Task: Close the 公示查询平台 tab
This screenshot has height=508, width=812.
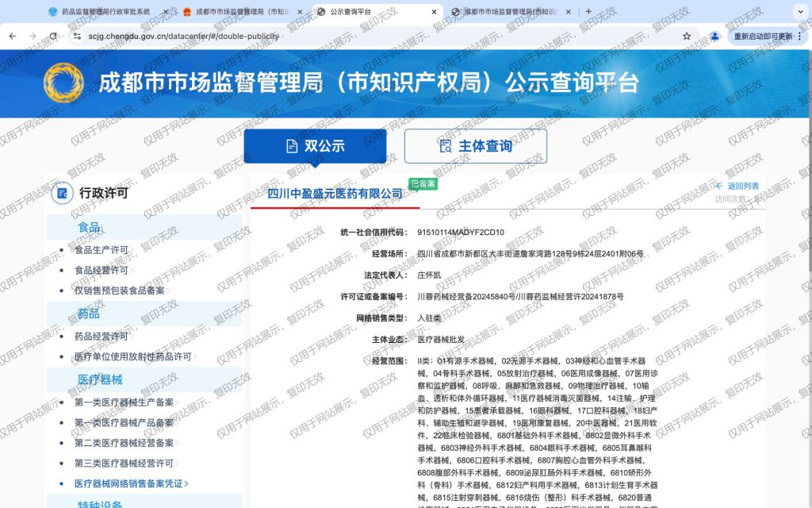Action: (434, 11)
